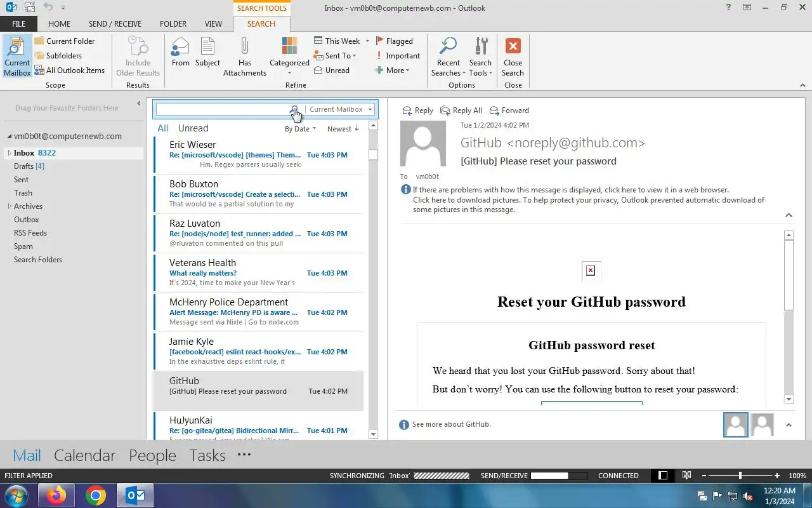
Task: Open Outlook Help question mark
Action: (x=728, y=8)
